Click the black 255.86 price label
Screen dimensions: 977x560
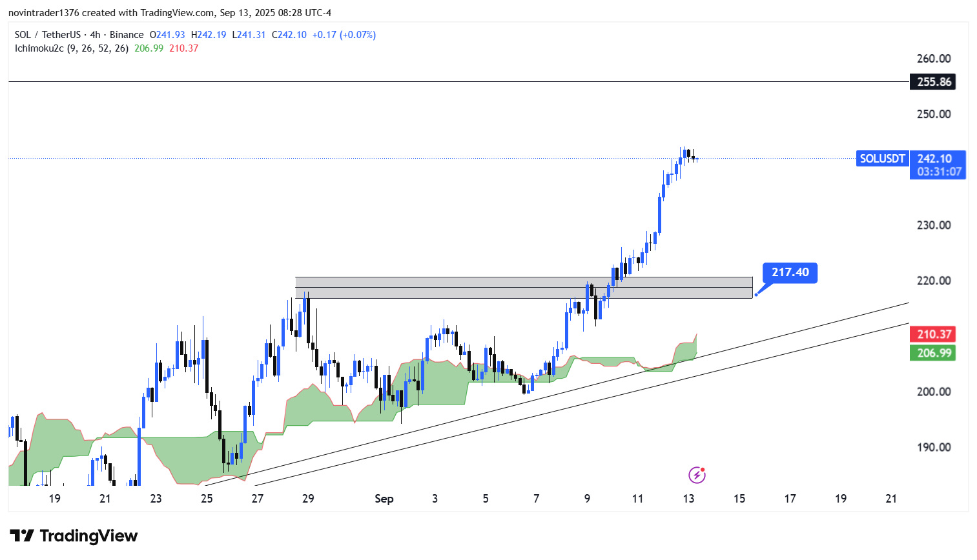[932, 82]
